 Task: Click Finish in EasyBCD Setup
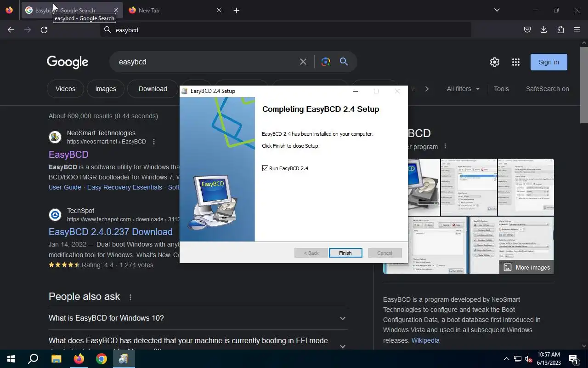pyautogui.click(x=345, y=253)
